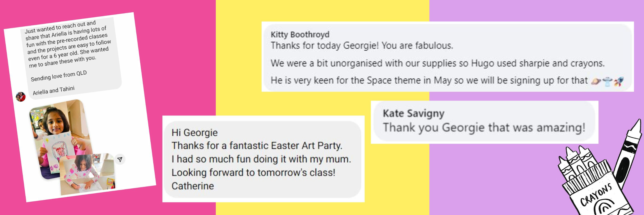Open photo of girl holding bunny drawing
The image size is (644, 215).
click(59, 138)
